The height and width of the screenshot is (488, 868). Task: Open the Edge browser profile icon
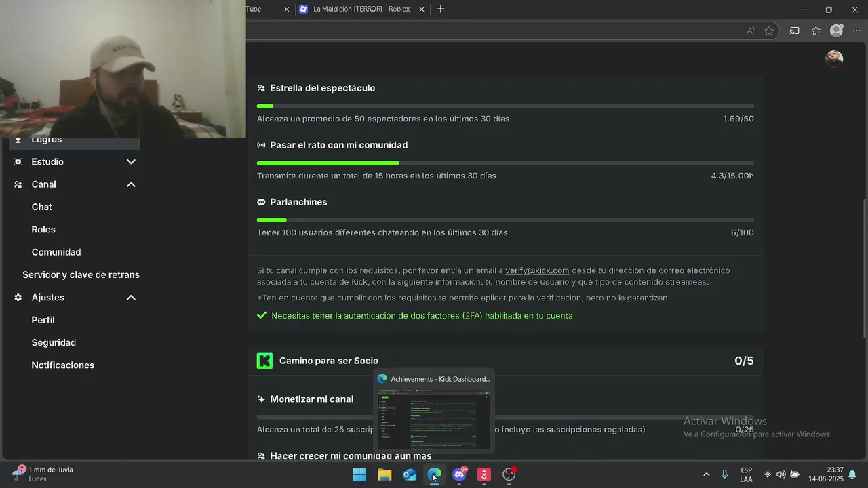(837, 30)
